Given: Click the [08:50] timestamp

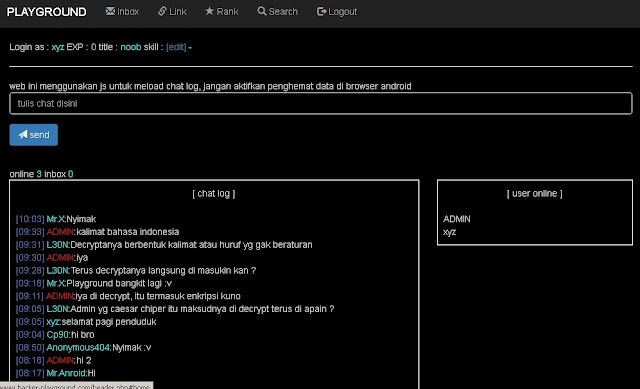Looking at the screenshot, I should (30, 347).
